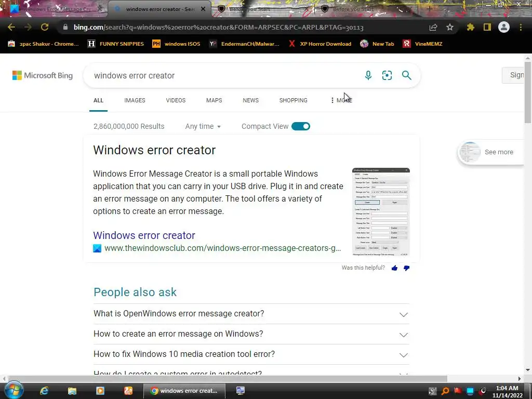Screen dimensions: 532x399
Task: Click the microphone voice search icon
Action: [x=368, y=75]
